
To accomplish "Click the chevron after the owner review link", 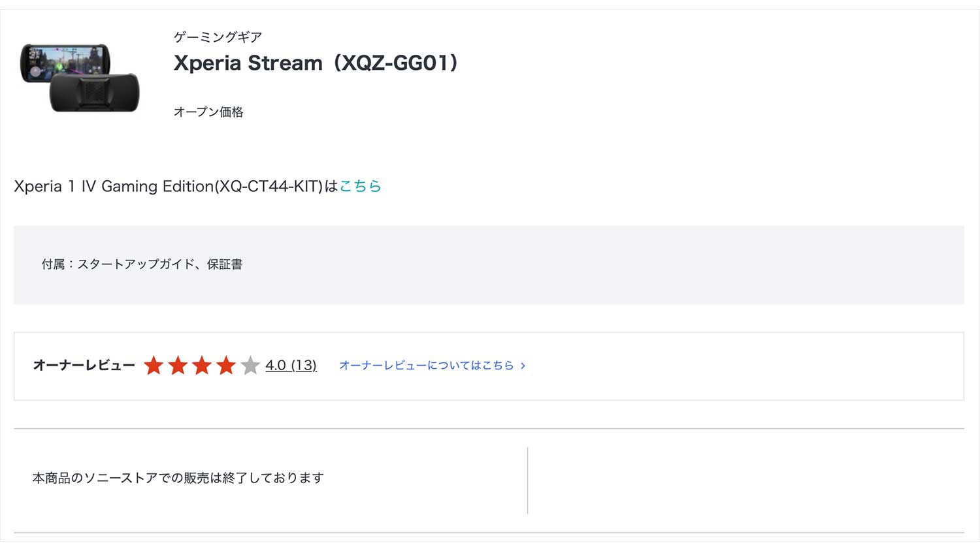I will 523,366.
